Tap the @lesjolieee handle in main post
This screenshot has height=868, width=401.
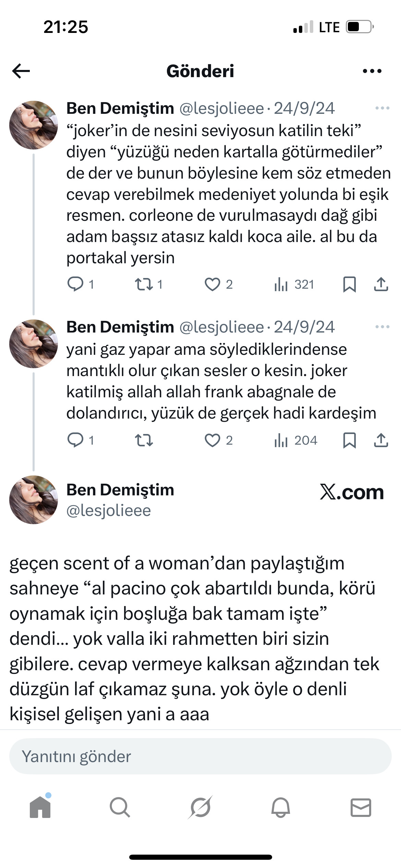click(109, 511)
